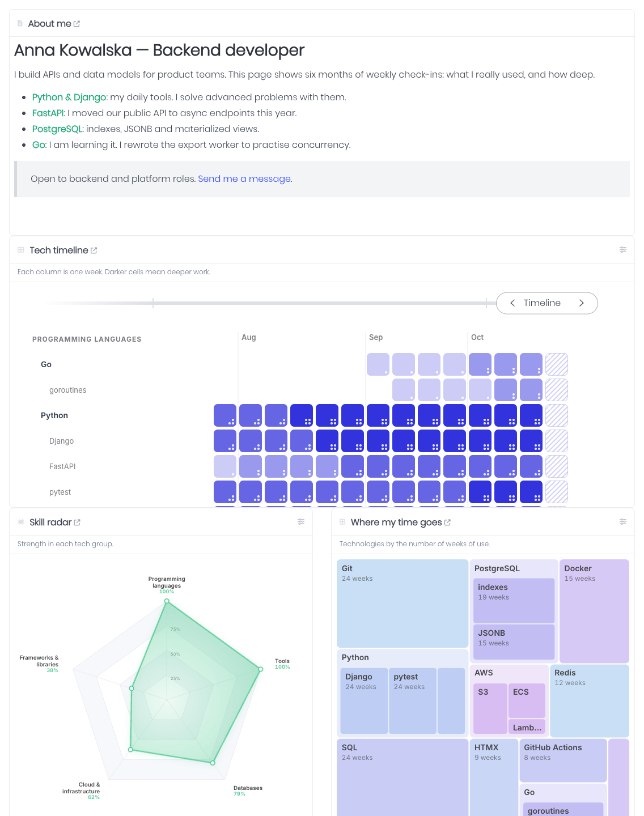Viewport: 644px width, 816px height.
Task: Select the Redis 12 weeks treemap tile
Action: click(x=590, y=701)
